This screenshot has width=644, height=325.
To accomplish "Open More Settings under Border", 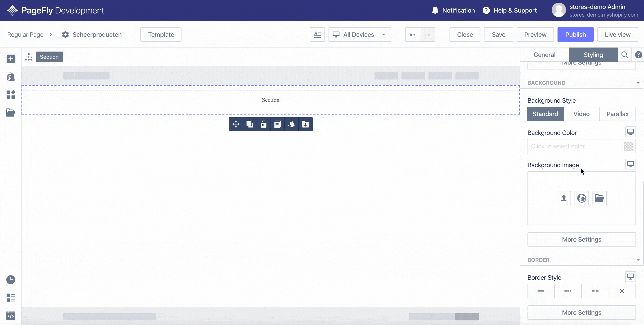I will click(x=581, y=312).
